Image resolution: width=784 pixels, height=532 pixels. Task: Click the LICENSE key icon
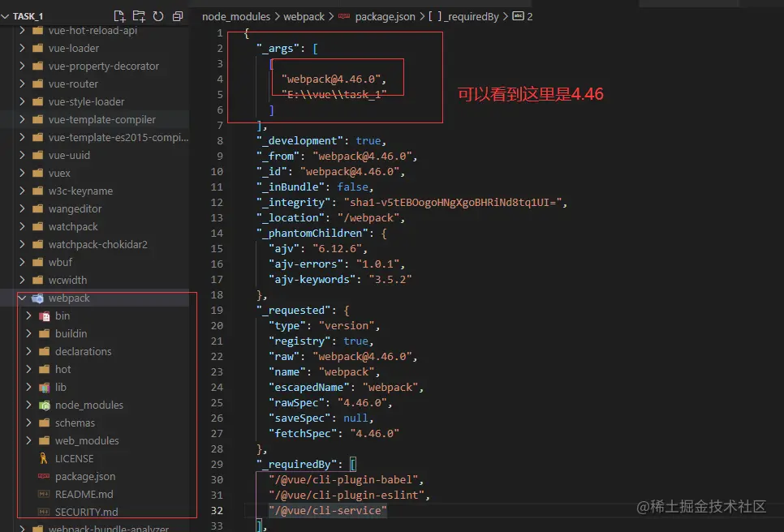[44, 458]
